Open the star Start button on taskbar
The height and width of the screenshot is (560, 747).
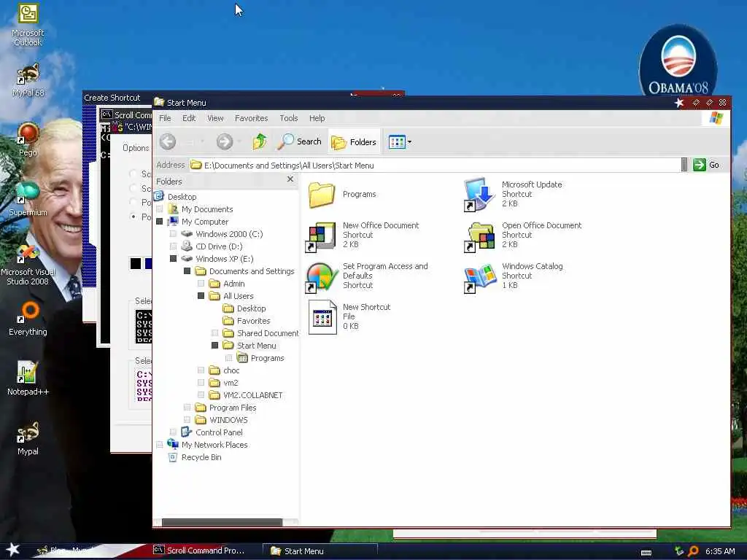13,550
